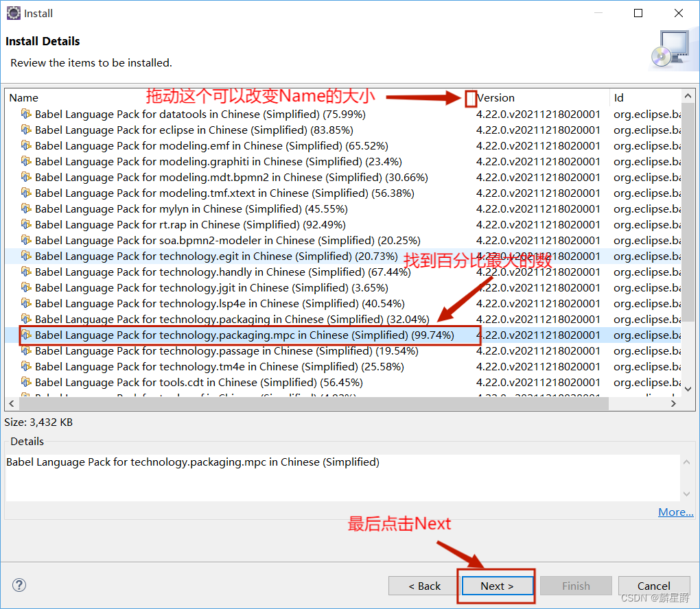
Task: Click the horizontal scrollbar left arrow
Action: pos(12,403)
